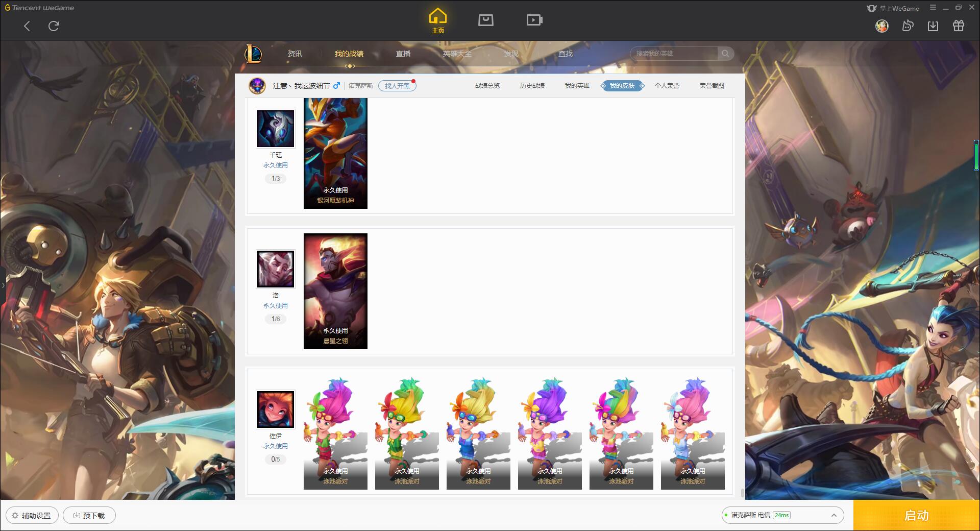Viewport: 980px width, 531px height.
Task: Go back with the left arrow icon
Action: tap(27, 26)
